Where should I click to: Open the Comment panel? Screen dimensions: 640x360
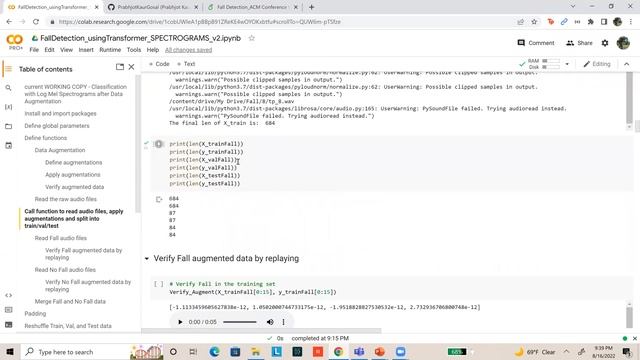[x=536, y=43]
